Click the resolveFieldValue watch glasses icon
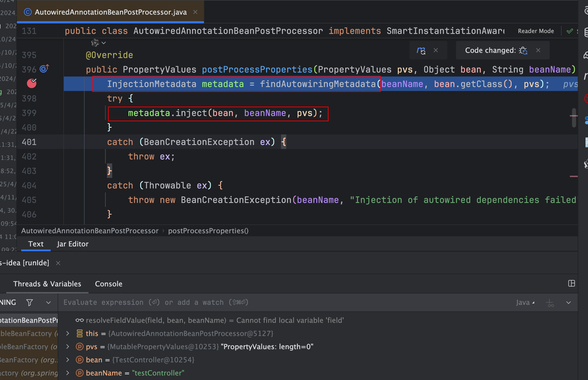Viewport: 588px width, 380px height. pyautogui.click(x=80, y=320)
